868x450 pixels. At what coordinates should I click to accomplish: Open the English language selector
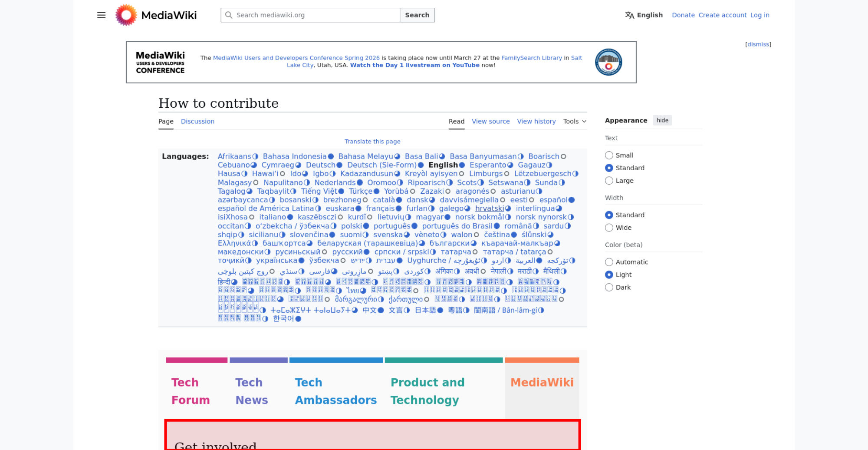tap(644, 15)
